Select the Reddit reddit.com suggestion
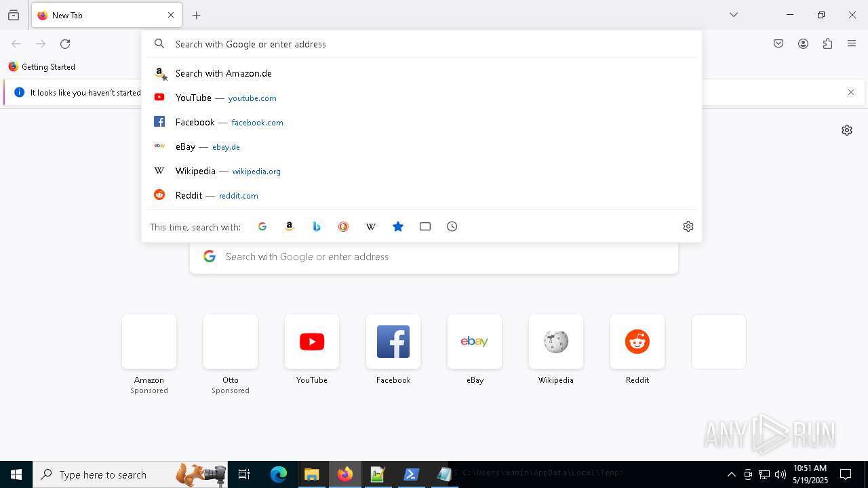This screenshot has height=488, width=868. [422, 195]
